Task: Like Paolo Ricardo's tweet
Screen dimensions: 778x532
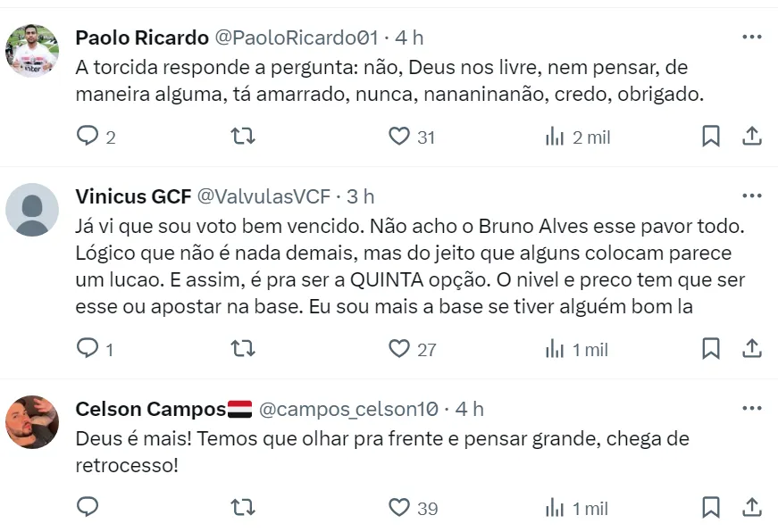Action: tap(398, 137)
